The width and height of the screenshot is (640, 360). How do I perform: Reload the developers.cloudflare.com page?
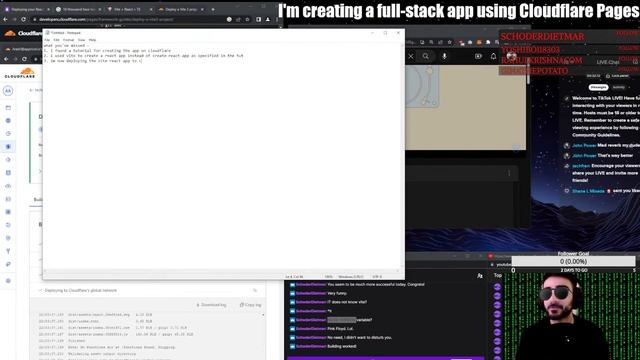coord(24,19)
